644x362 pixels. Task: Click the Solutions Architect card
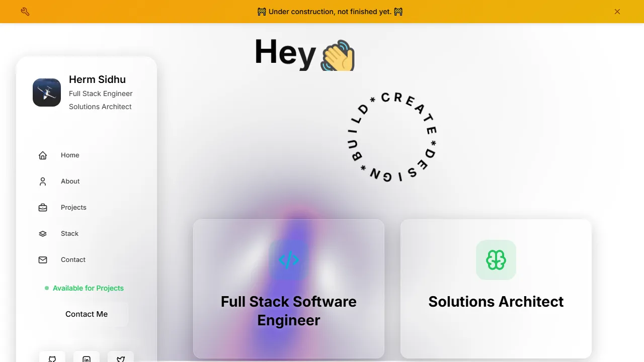(496, 289)
